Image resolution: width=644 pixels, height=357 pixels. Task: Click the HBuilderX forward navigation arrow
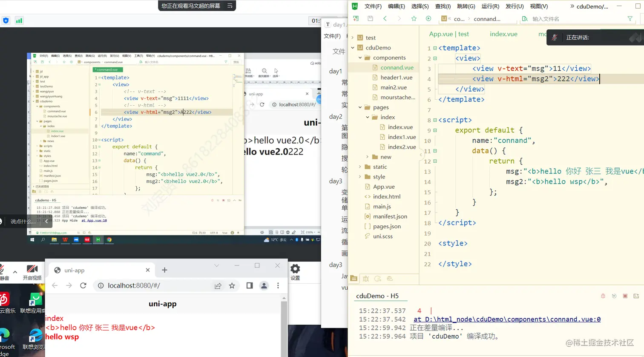pyautogui.click(x=399, y=19)
